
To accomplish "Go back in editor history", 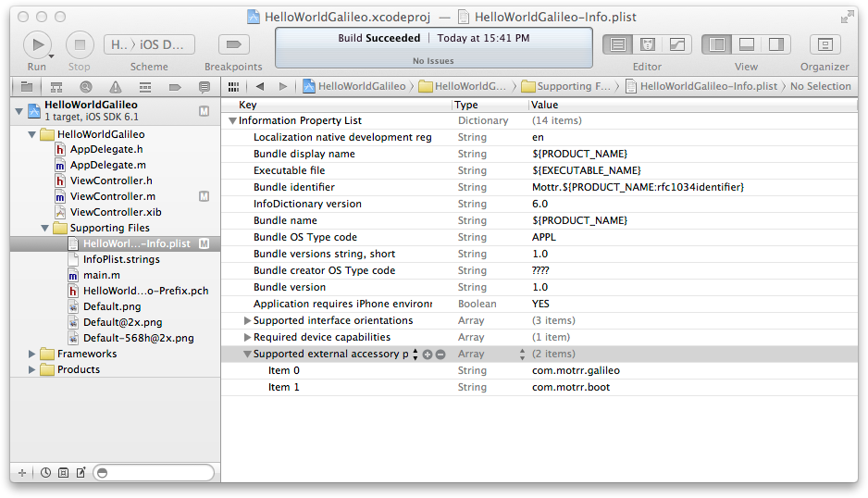I will [x=260, y=86].
